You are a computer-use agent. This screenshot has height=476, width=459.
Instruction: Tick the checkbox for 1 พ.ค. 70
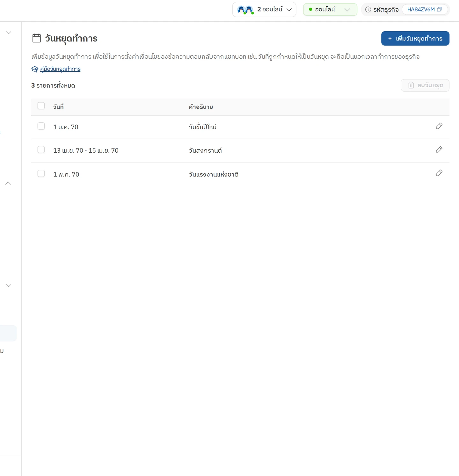(x=41, y=173)
